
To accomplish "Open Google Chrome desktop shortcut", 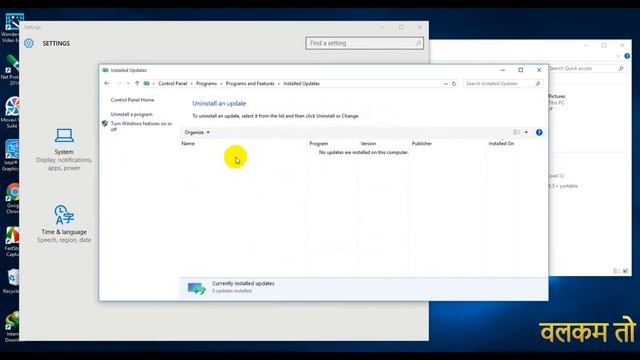I will (12, 198).
